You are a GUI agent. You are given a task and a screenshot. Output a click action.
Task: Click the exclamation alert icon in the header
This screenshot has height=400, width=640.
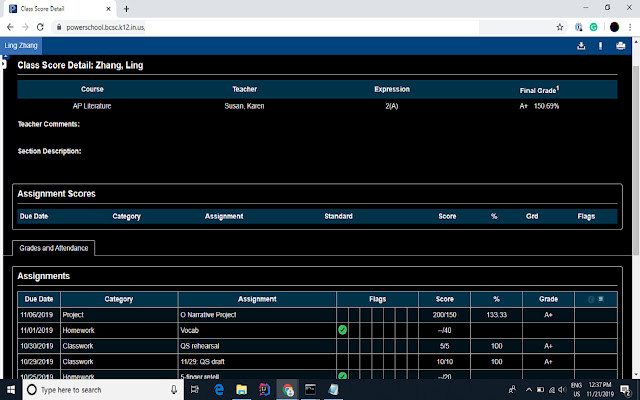click(x=600, y=46)
